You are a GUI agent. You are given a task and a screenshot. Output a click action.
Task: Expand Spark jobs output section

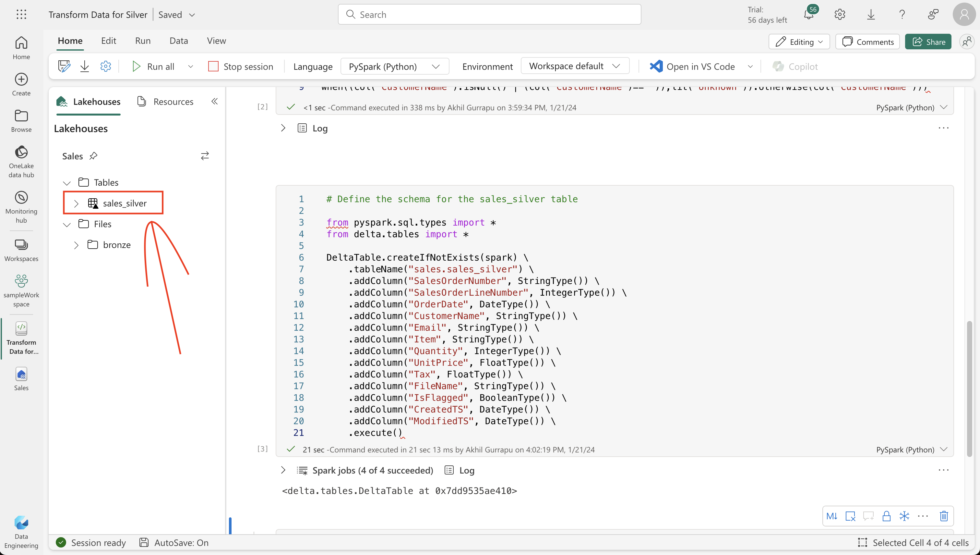click(x=283, y=470)
